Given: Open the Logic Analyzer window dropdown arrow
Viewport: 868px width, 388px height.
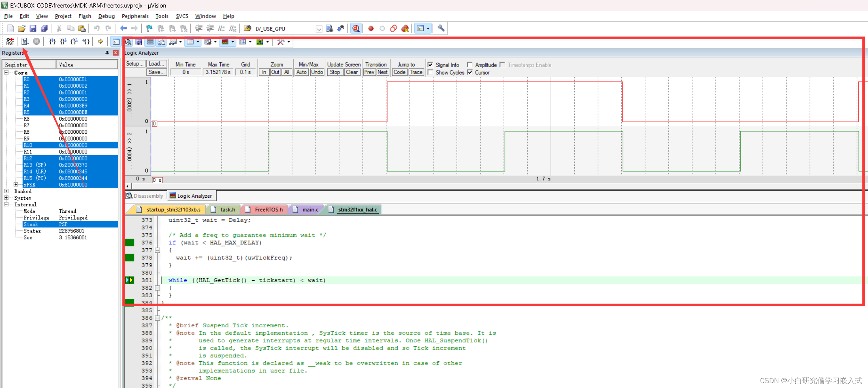Looking at the screenshot, I should pyautogui.click(x=233, y=42).
